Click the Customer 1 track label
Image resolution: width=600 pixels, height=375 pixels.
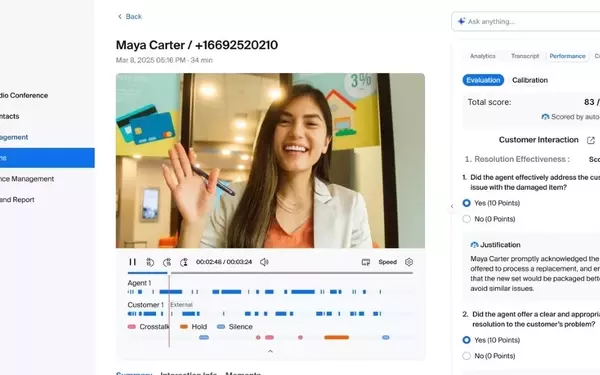(145, 305)
